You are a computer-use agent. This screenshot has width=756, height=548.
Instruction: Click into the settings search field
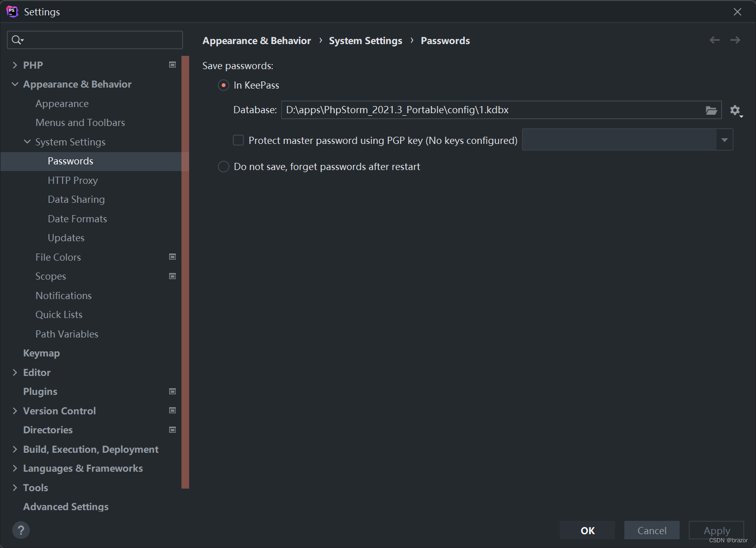(95, 40)
